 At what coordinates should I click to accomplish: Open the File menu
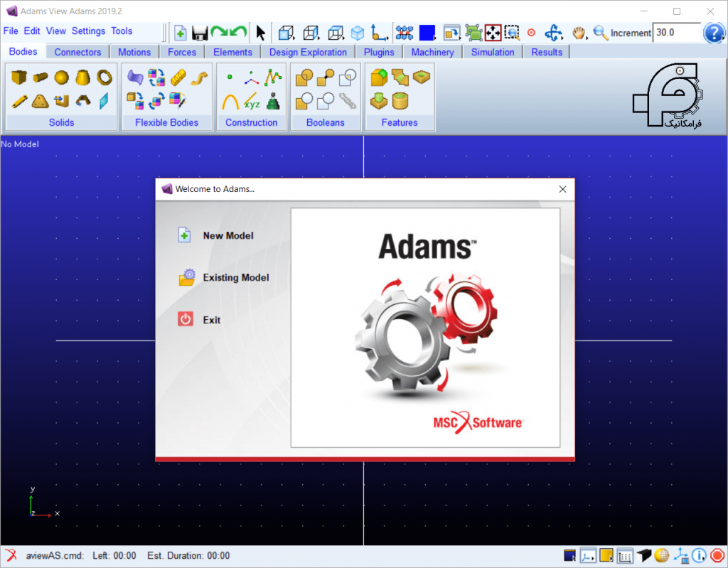click(x=11, y=31)
